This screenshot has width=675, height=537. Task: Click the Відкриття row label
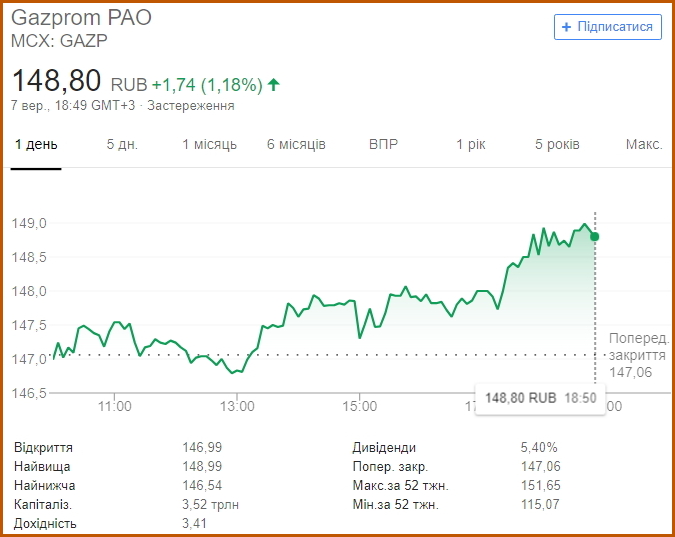click(x=43, y=447)
